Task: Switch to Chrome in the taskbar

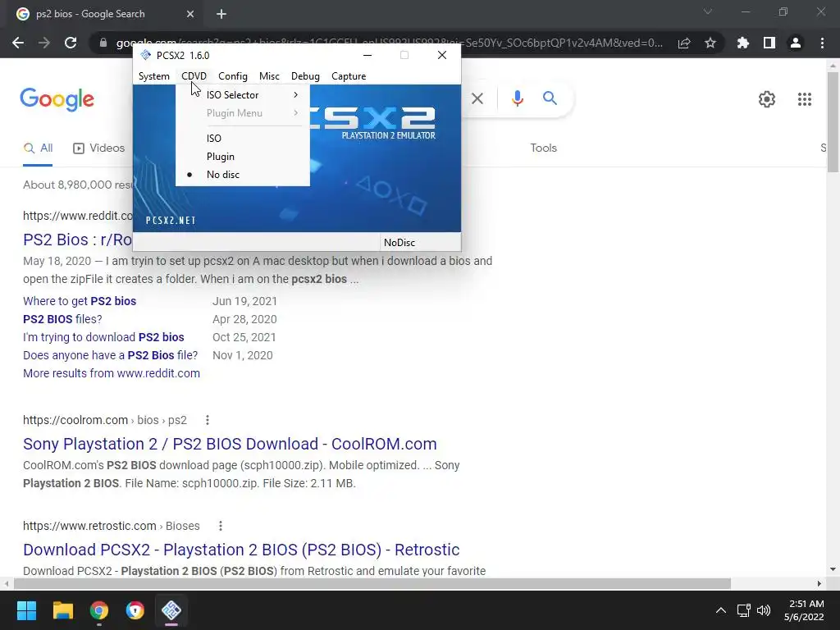Action: click(99, 610)
